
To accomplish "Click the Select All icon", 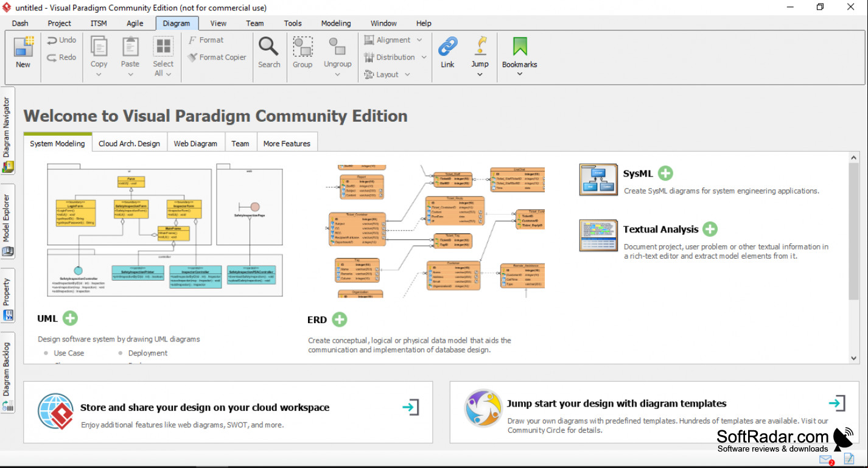I will click(x=163, y=46).
